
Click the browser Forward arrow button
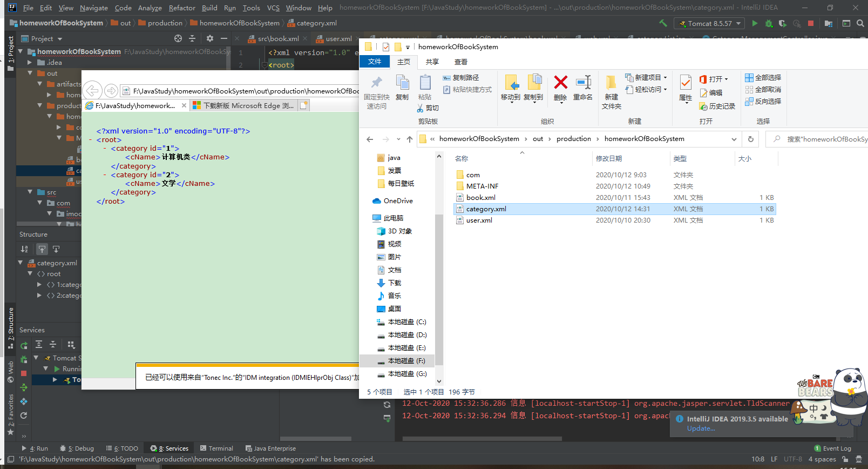coord(111,90)
